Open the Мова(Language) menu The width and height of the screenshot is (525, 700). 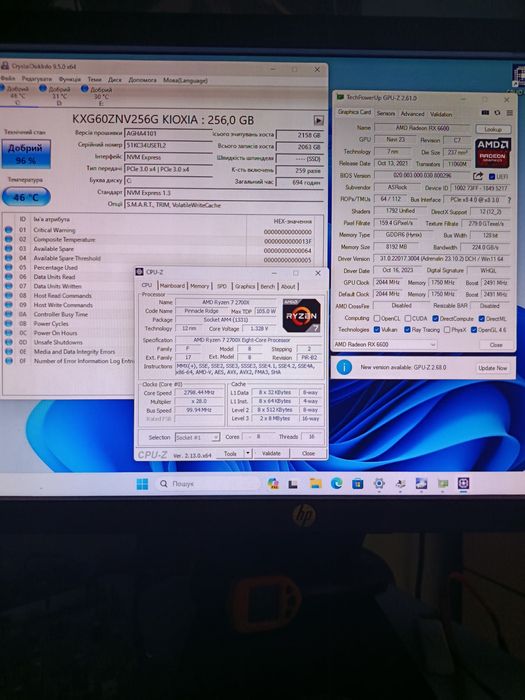(185, 80)
